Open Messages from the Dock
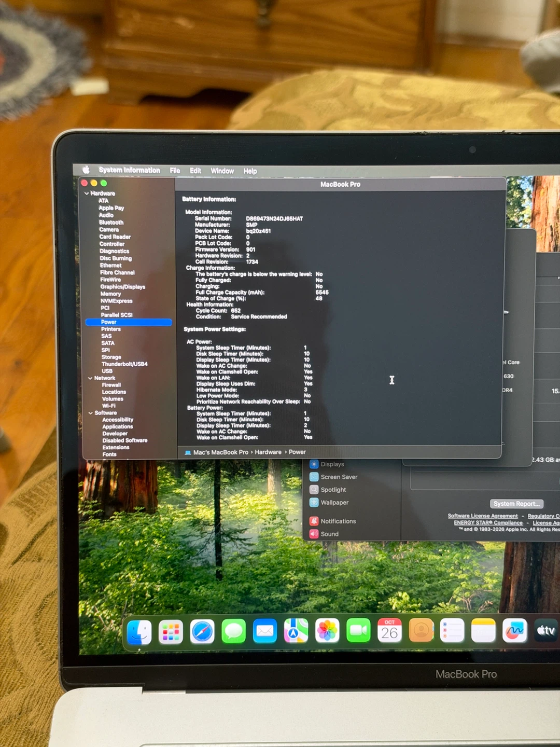Viewport: 560px width, 747px height. click(x=234, y=631)
